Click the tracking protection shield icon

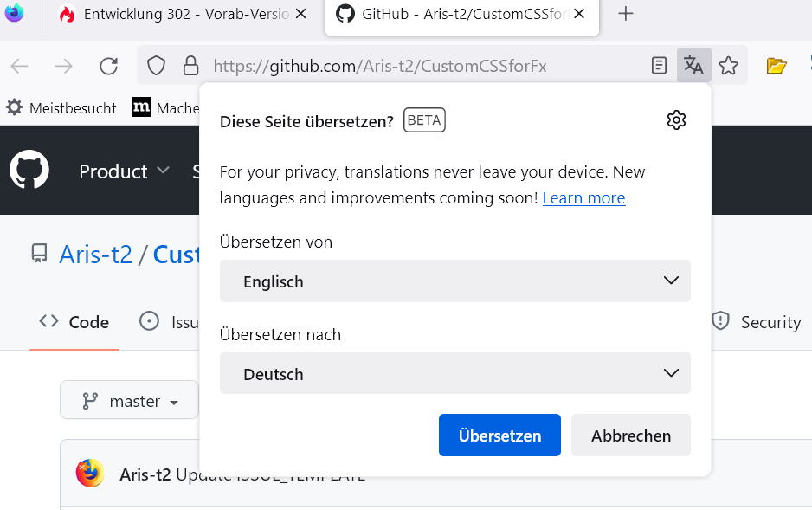pos(156,66)
